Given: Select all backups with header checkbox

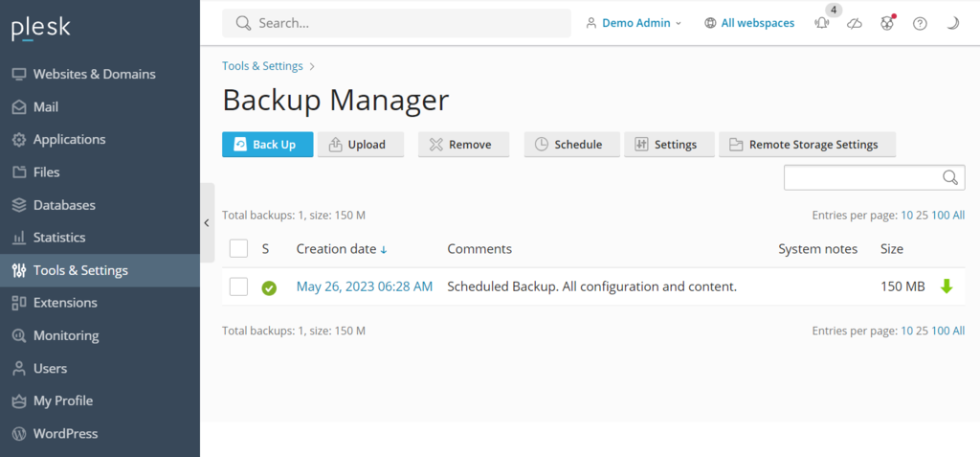Looking at the screenshot, I should point(239,249).
